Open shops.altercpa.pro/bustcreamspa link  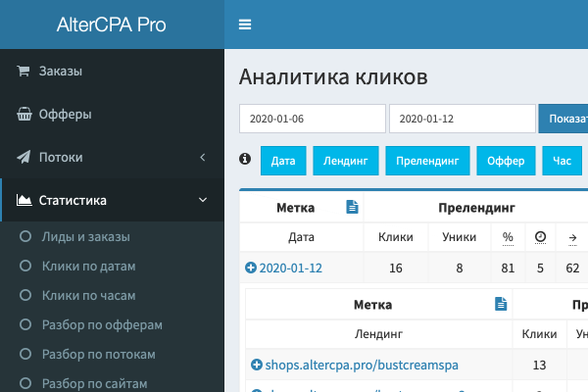click(x=362, y=365)
